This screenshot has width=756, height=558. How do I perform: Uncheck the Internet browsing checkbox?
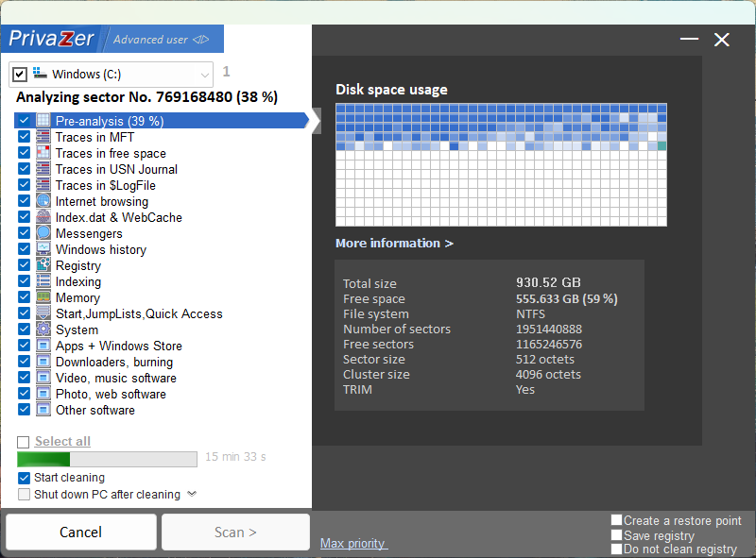[24, 200]
